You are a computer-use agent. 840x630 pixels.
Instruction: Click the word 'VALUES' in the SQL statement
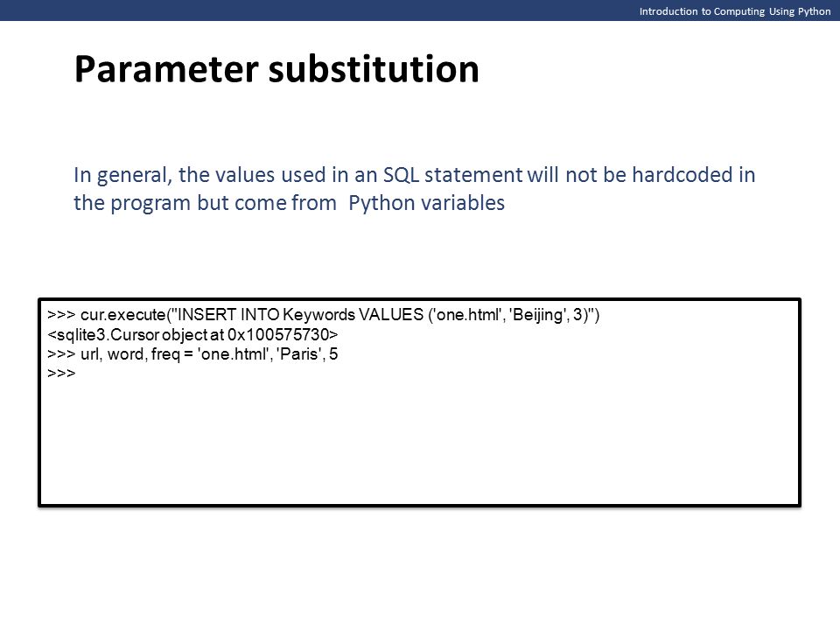pyautogui.click(x=391, y=314)
